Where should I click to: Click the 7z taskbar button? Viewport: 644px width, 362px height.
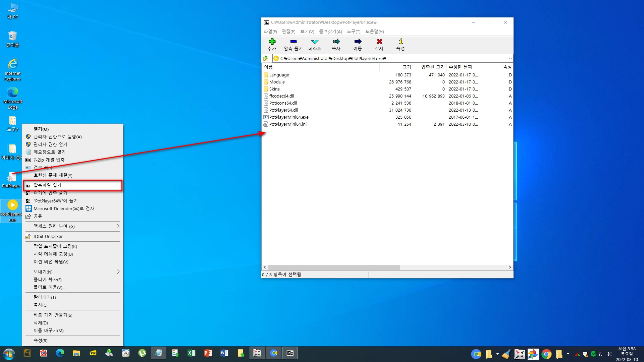290,353
